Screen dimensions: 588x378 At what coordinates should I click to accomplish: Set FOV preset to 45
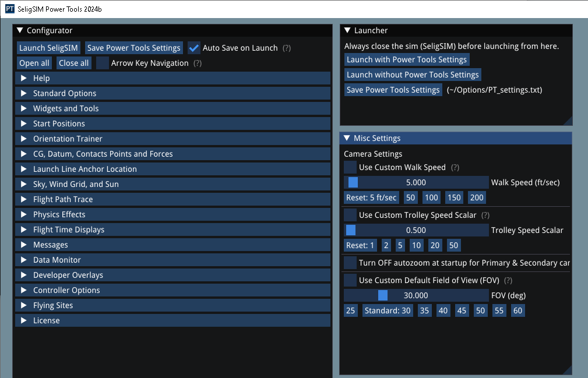click(x=462, y=310)
